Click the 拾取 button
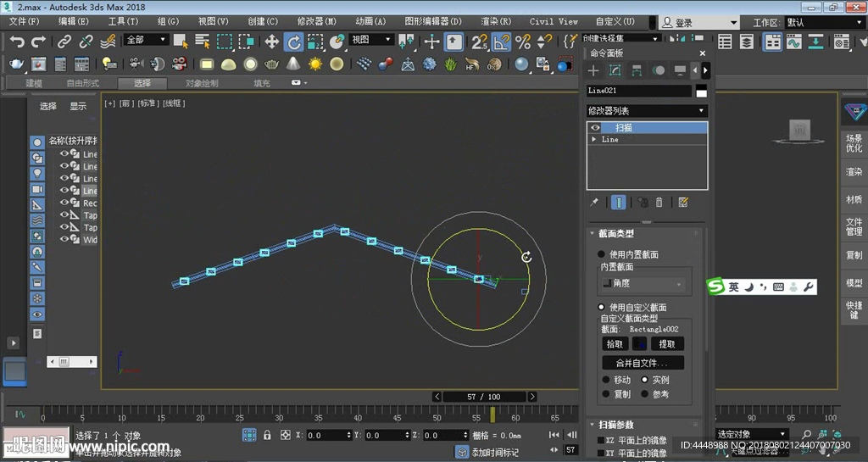The width and height of the screenshot is (868, 462). click(x=615, y=344)
